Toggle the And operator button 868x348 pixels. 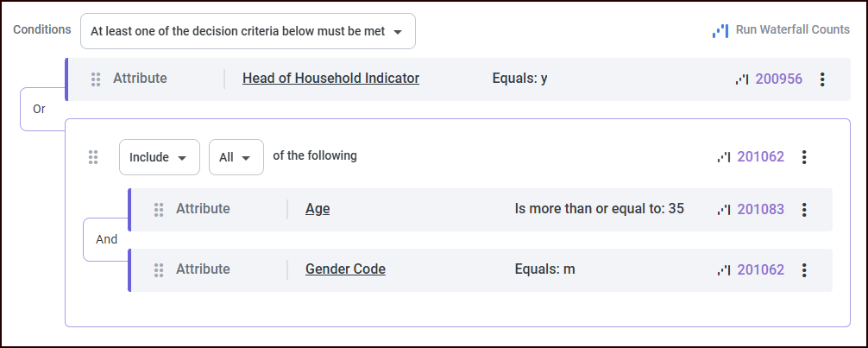coord(106,240)
